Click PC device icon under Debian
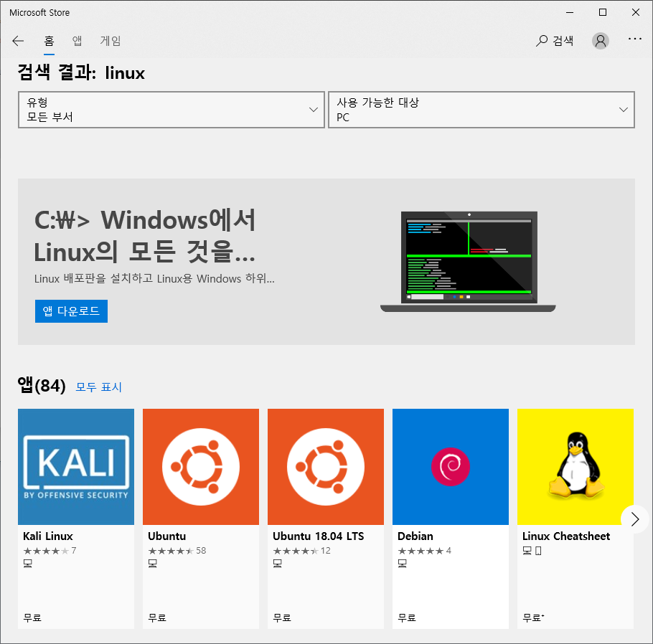 tap(403, 564)
